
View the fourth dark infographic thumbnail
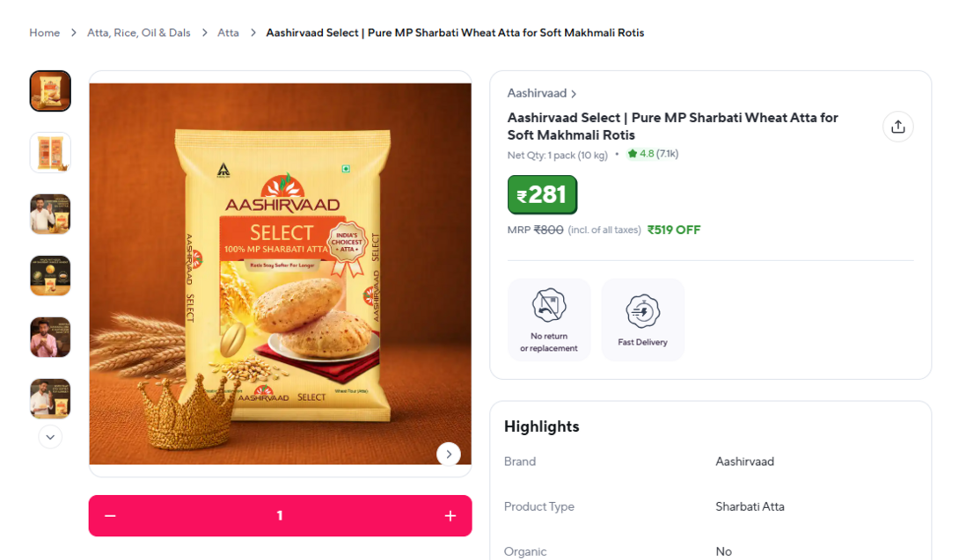tap(50, 276)
